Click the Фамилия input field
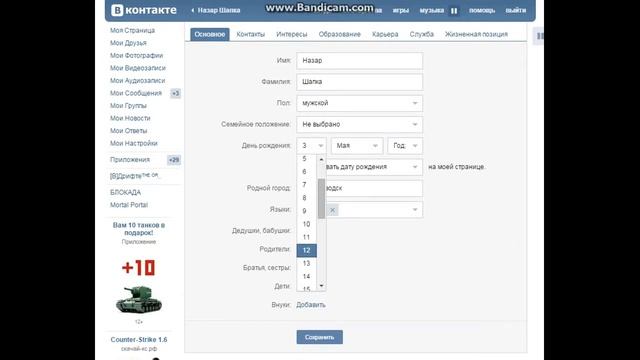This screenshot has width=640, height=360. 360,82
